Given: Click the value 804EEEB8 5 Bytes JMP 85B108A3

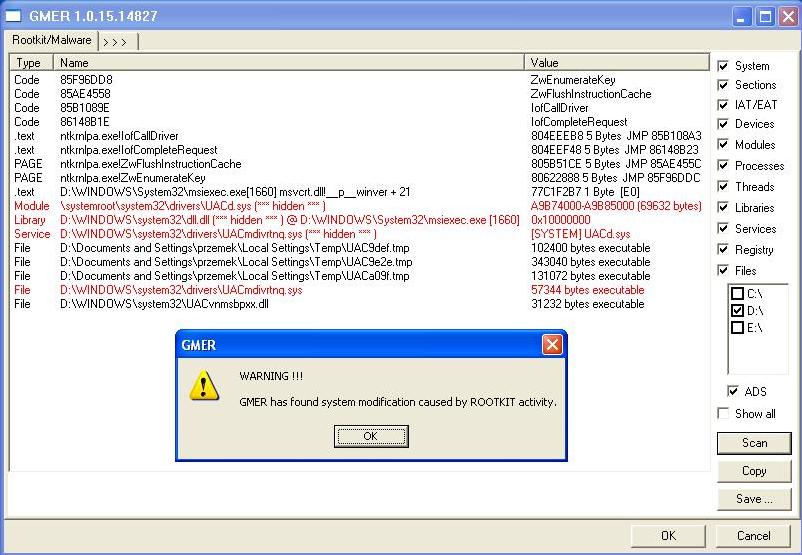Looking at the screenshot, I should [616, 136].
